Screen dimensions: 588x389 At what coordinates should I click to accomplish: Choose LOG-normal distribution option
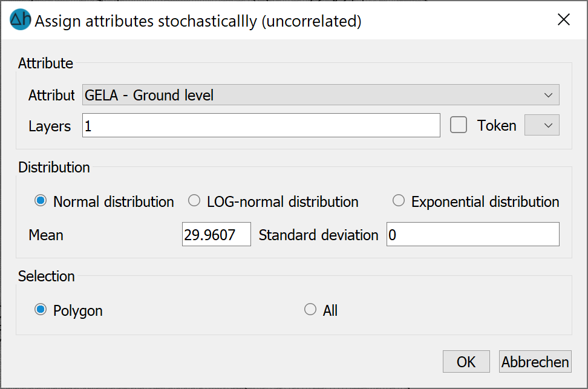pyautogui.click(x=194, y=201)
